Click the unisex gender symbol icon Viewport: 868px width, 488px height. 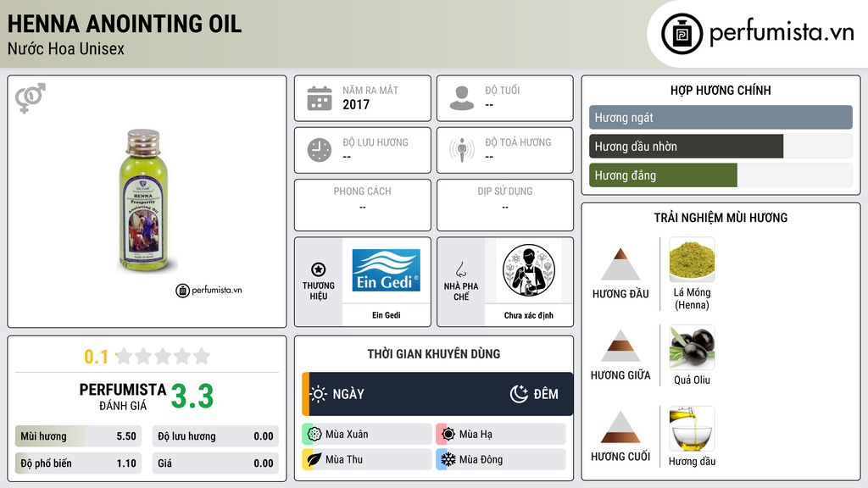tap(31, 98)
